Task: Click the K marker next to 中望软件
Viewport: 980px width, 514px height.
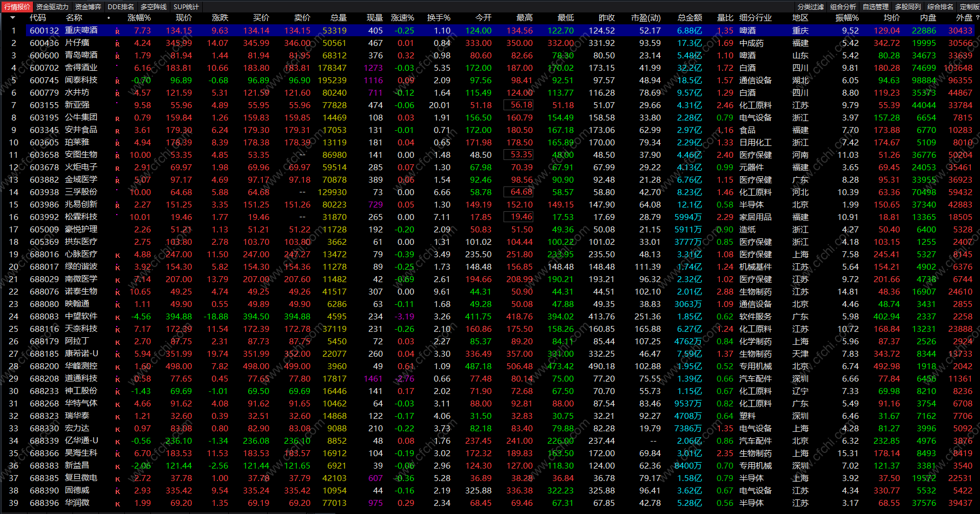Action: point(117,317)
